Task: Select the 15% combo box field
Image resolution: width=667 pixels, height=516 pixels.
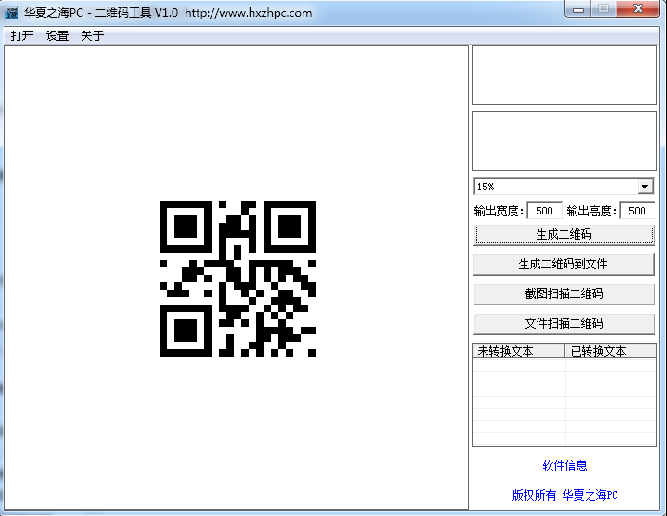Action: (x=563, y=186)
